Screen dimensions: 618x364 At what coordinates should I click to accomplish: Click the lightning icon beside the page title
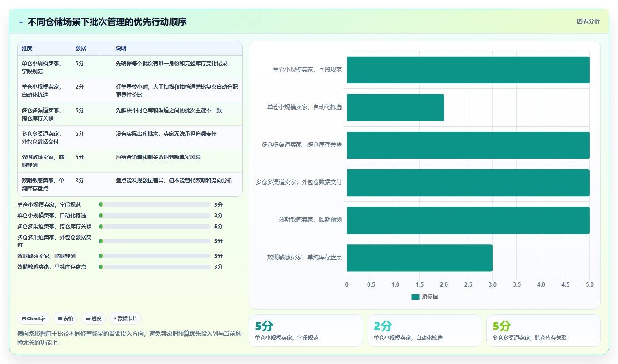coord(21,22)
